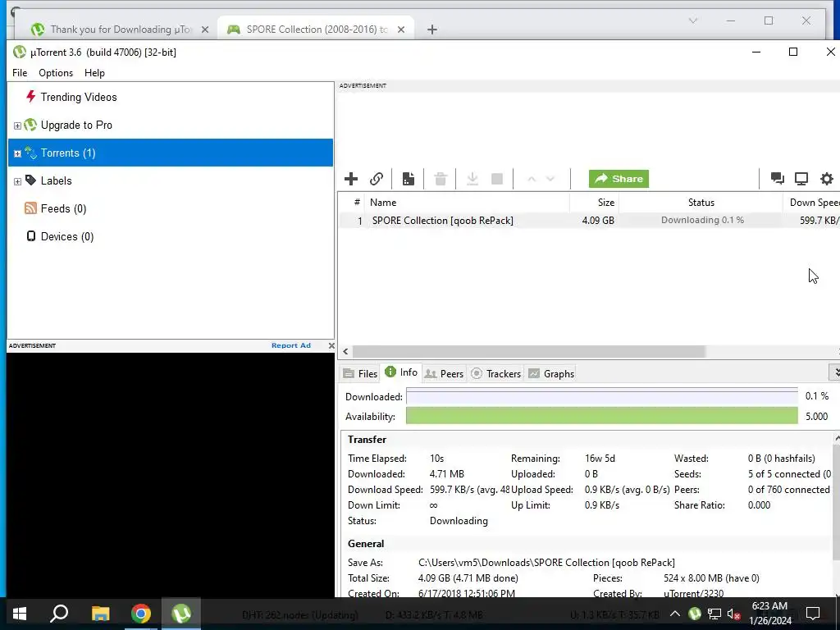Click the Remote monitor toolbar icon
The height and width of the screenshot is (630, 840).
801,179
